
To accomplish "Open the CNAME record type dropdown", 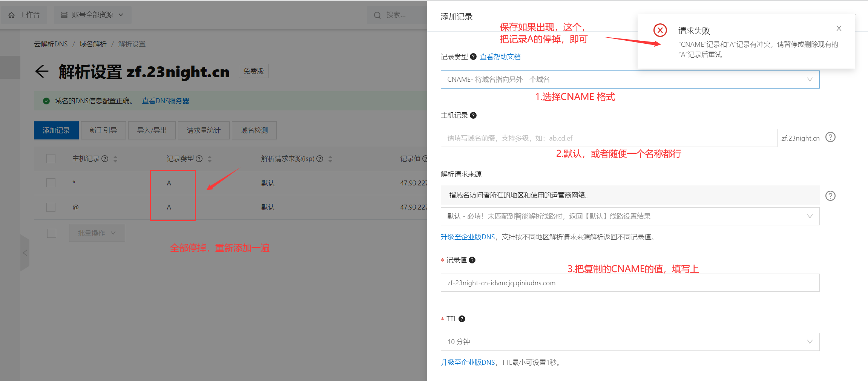I will click(630, 80).
